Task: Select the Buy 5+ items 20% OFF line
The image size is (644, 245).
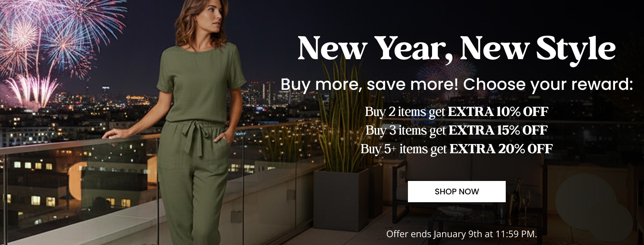Action: coord(457,149)
